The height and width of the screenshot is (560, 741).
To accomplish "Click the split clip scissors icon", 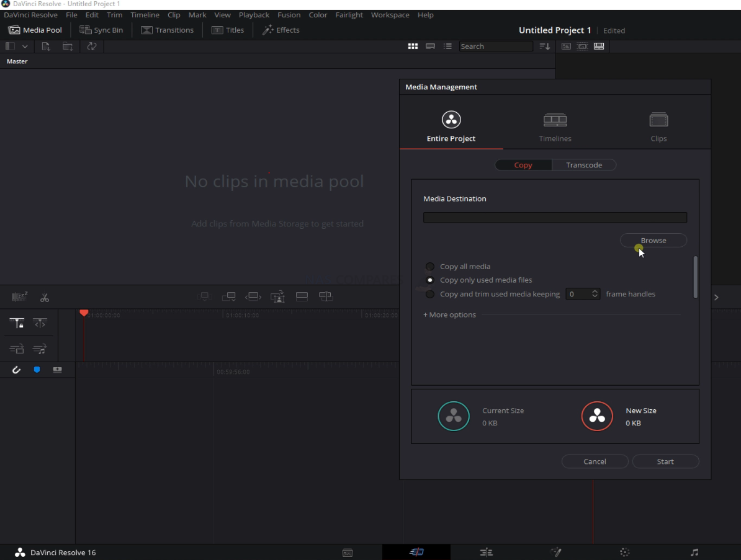I will pos(45,298).
